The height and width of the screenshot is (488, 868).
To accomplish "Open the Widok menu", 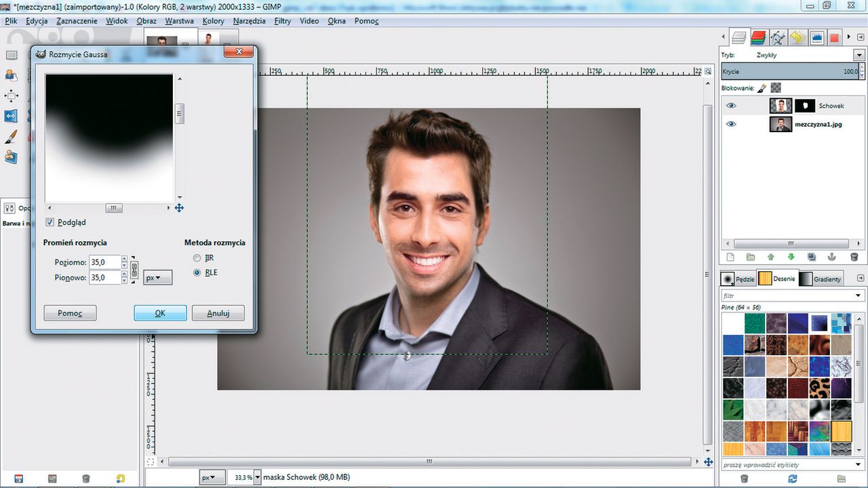I will tap(117, 21).
